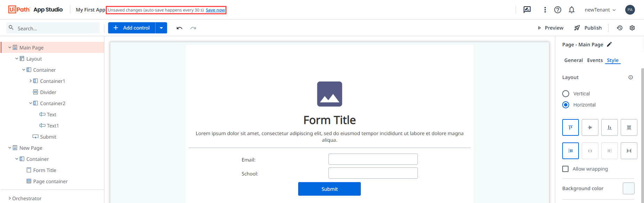The height and width of the screenshot is (203, 644).
Task: Open the Add control dropdown arrow
Action: [161, 28]
